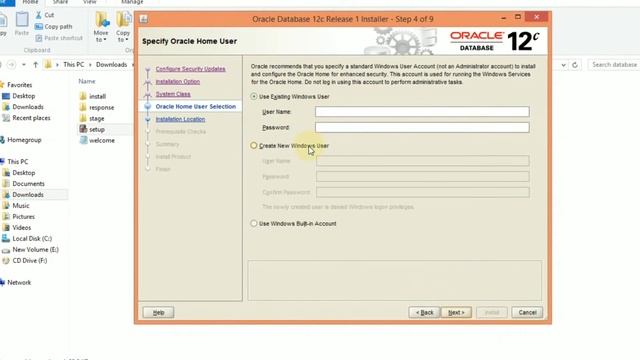Viewport: 640px width, 360px height.
Task: Open Desktop under Favorites
Action: click(x=23, y=96)
